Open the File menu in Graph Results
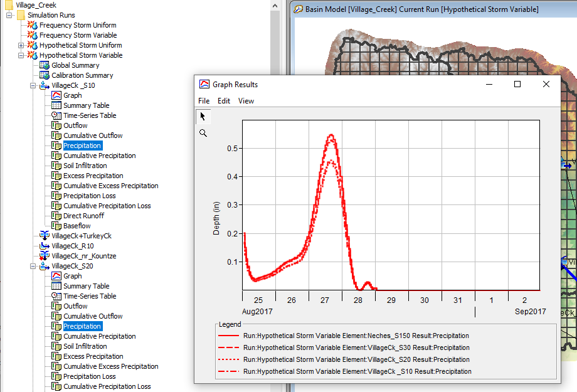The width and height of the screenshot is (577, 392). pyautogui.click(x=204, y=101)
